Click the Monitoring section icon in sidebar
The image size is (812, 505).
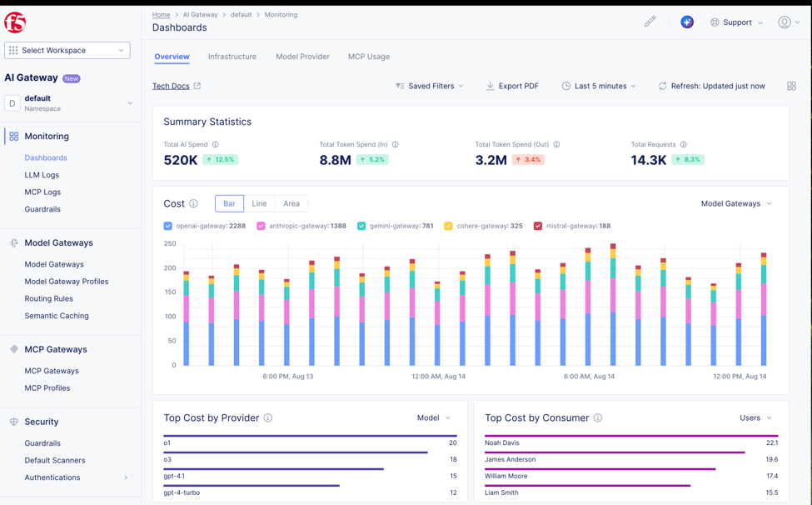pos(14,136)
